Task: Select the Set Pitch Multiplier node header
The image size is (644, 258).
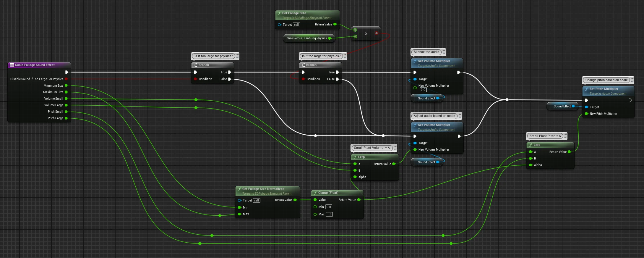Action: [604, 89]
